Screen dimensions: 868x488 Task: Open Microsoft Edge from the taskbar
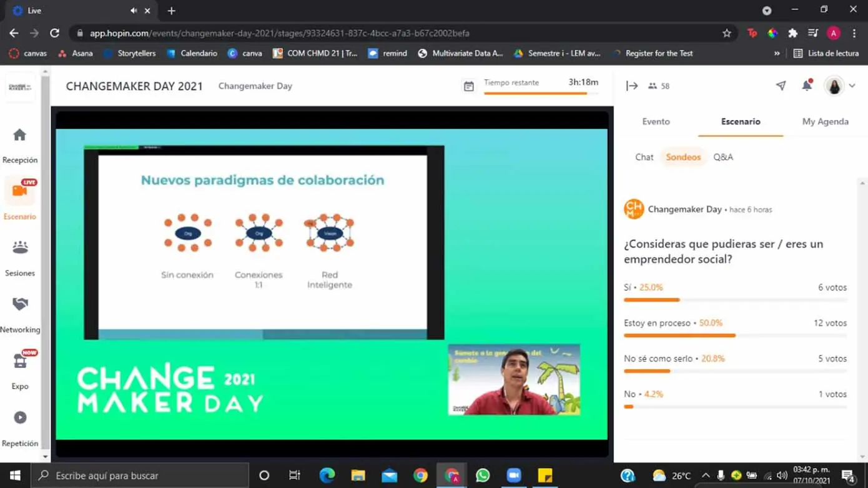[327, 476]
